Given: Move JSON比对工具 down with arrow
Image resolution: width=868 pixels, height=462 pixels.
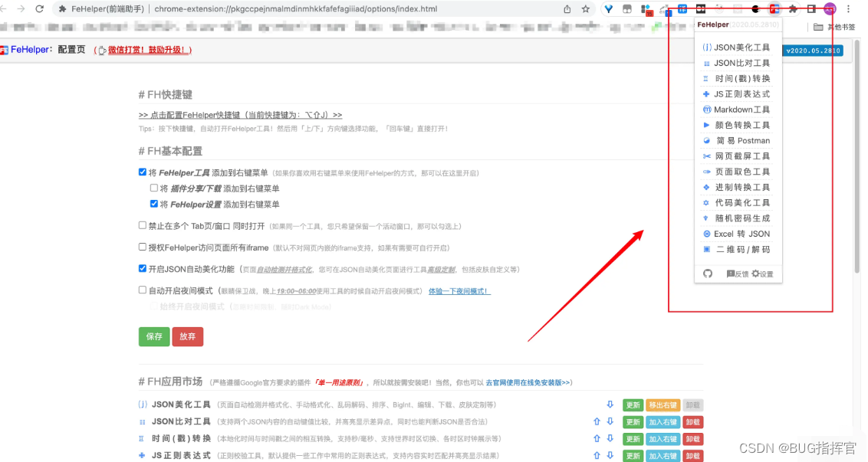Looking at the screenshot, I should point(610,421).
